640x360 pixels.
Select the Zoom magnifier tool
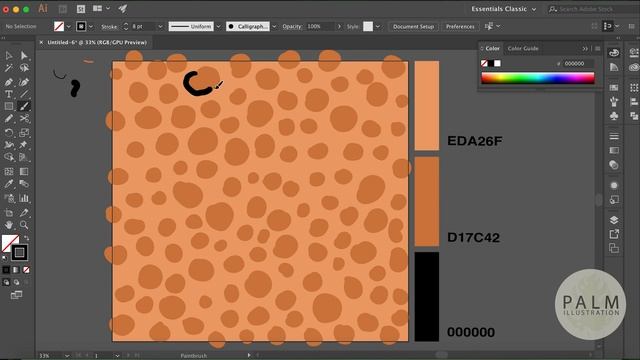click(x=24, y=225)
